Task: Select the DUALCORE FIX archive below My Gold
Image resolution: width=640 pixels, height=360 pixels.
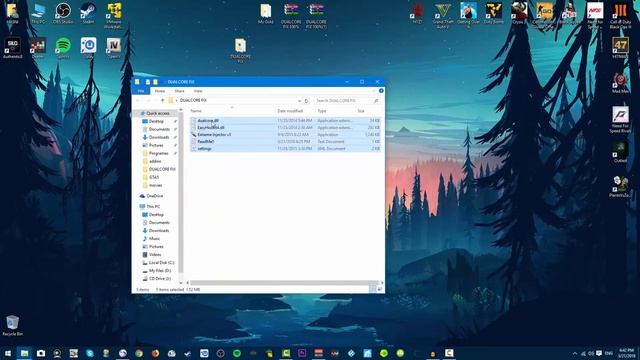Action: click(240, 50)
